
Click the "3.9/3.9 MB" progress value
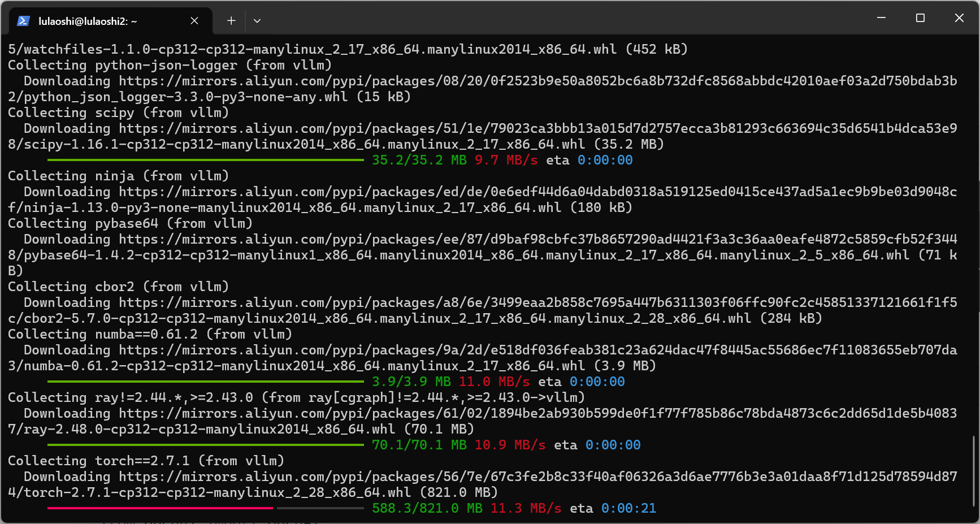411,382
